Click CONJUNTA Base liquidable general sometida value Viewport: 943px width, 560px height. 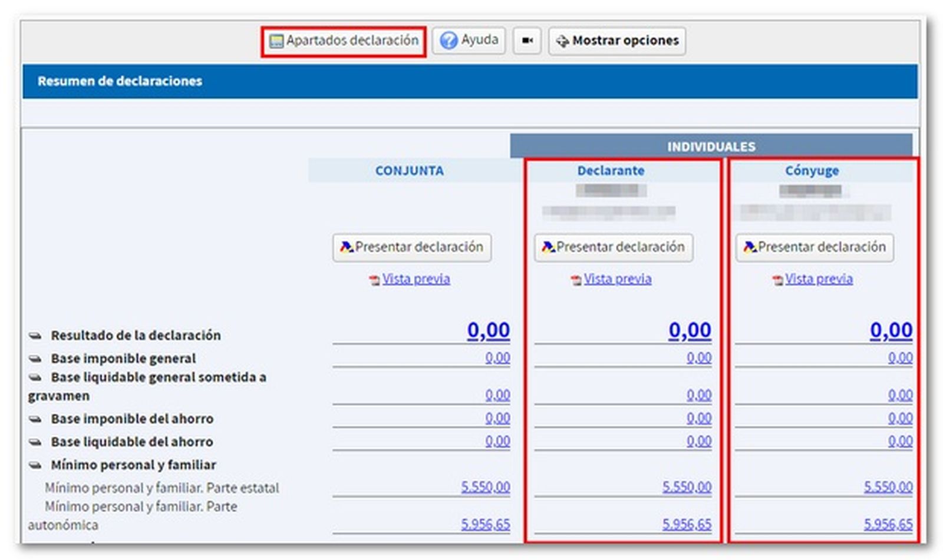pos(497,395)
